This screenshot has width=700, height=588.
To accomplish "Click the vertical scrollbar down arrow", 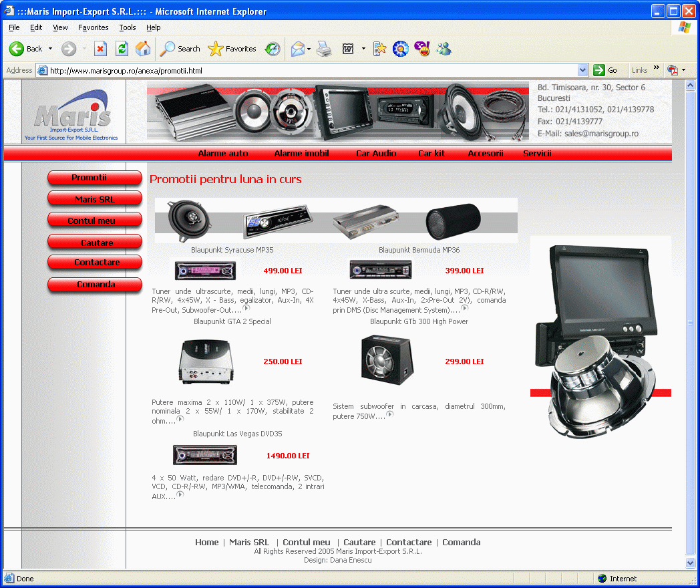I will tap(691, 563).
